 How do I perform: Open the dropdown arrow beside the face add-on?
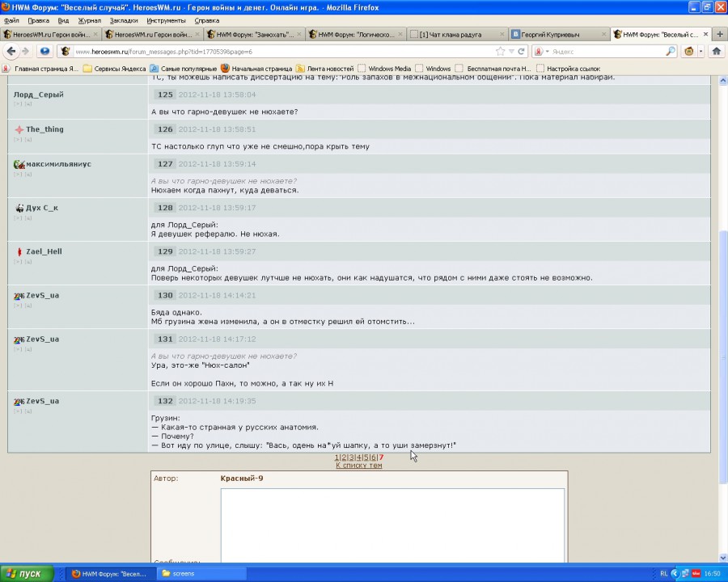click(700, 51)
